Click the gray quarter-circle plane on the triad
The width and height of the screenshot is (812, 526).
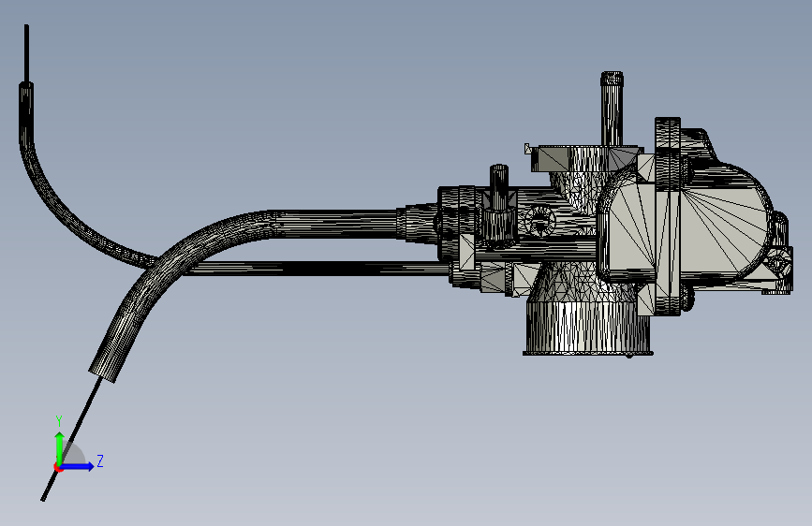(73, 453)
